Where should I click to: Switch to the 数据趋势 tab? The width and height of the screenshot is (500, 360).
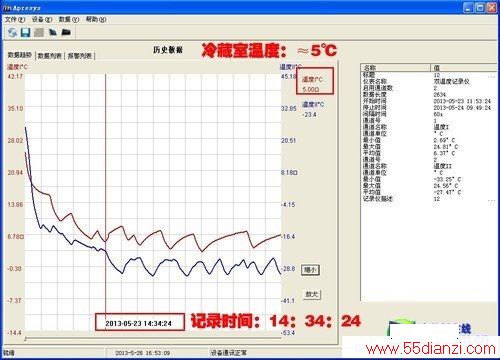(x=20, y=55)
